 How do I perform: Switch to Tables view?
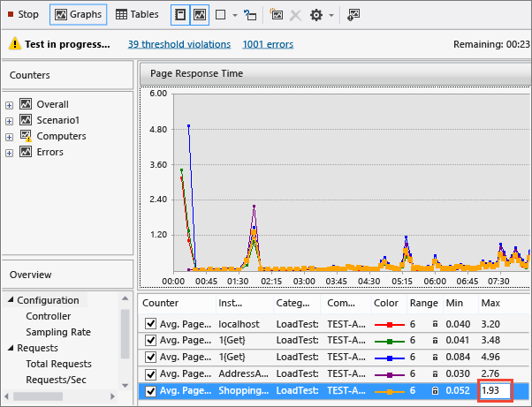coord(137,15)
